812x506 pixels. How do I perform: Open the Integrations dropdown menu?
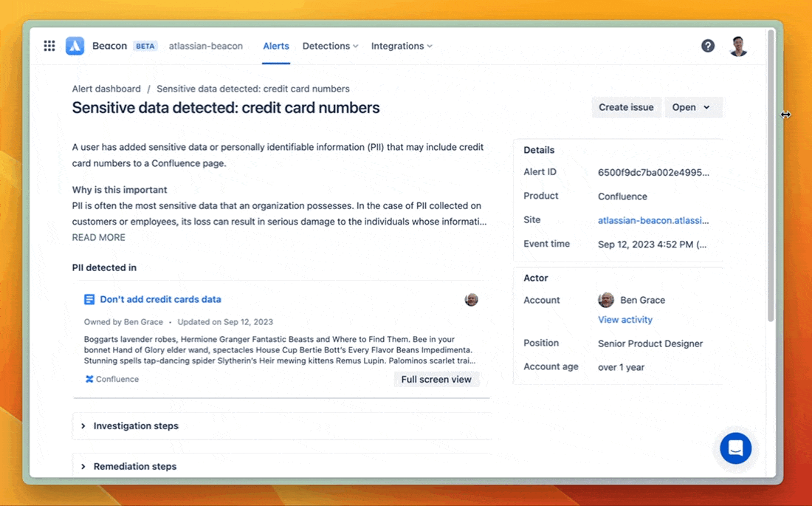pos(402,46)
